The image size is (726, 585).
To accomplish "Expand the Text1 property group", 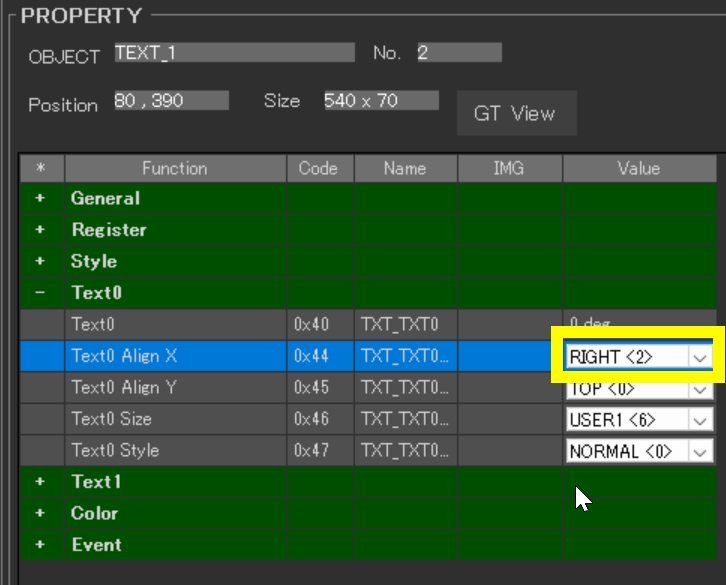I will (41, 481).
